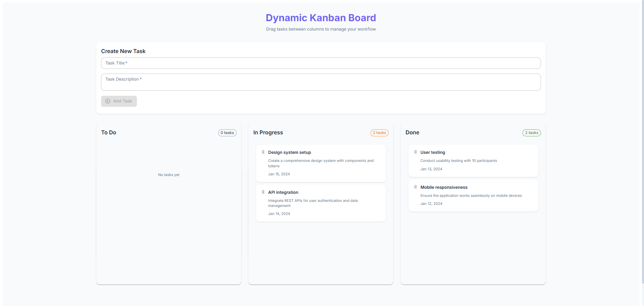The height and width of the screenshot is (306, 644).
Task: Click the 2 tasks badge on In Progress column
Action: click(x=379, y=133)
